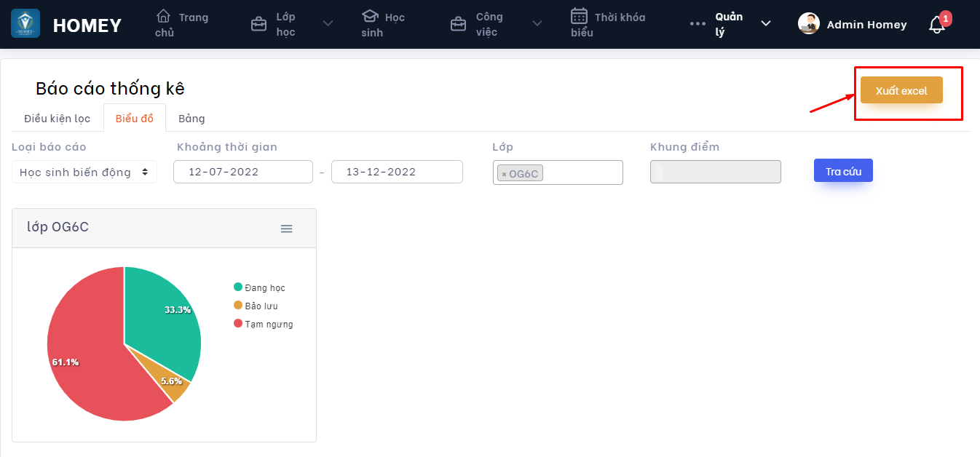Click the Học sinh graduation cap icon
Viewport: 980px width, 457px height.
[371, 16]
